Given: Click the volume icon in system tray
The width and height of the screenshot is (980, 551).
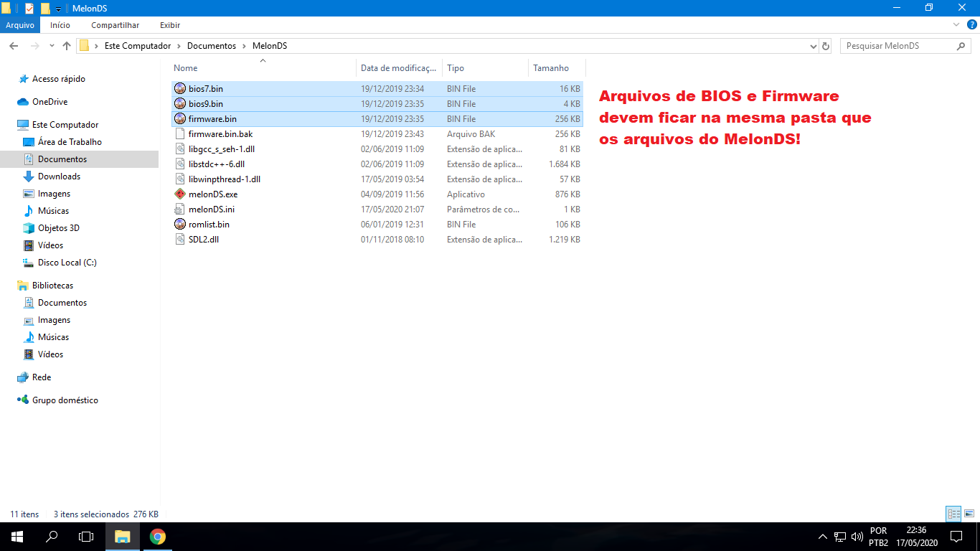Looking at the screenshot, I should [858, 536].
